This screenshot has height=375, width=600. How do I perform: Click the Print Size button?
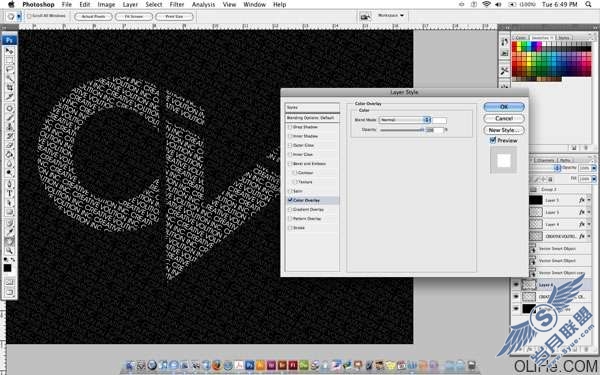pos(174,16)
